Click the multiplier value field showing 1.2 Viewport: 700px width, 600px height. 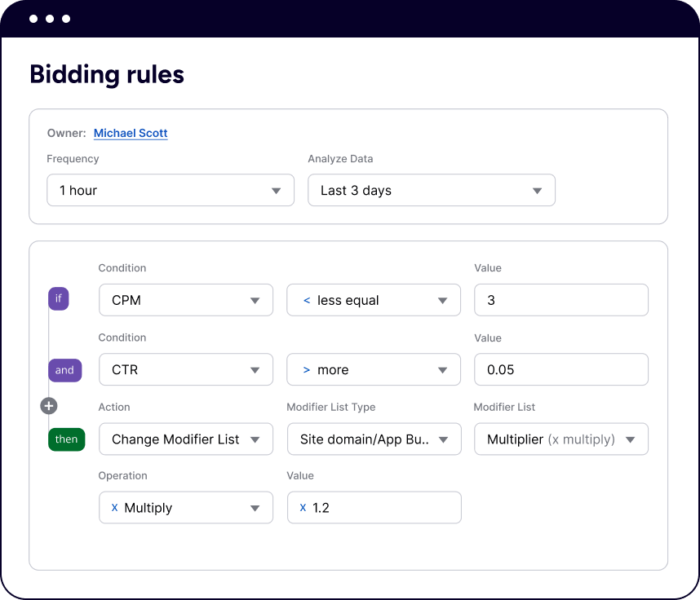pyautogui.click(x=373, y=507)
